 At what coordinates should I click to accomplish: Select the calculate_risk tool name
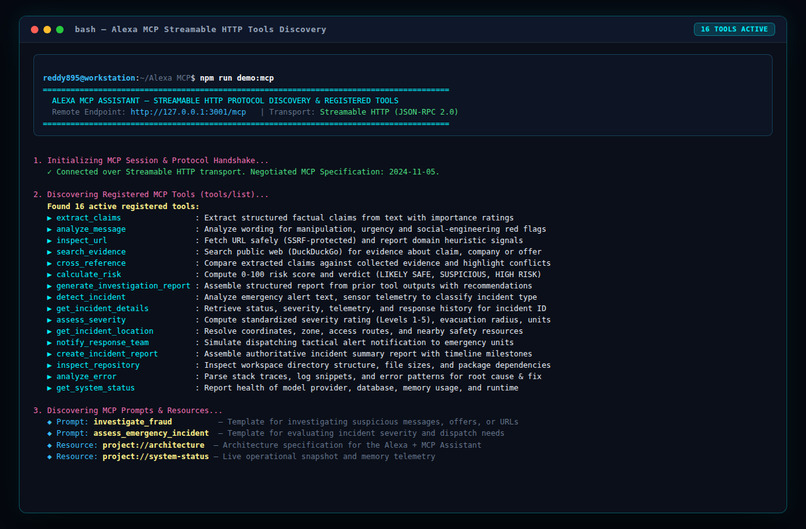(88, 275)
